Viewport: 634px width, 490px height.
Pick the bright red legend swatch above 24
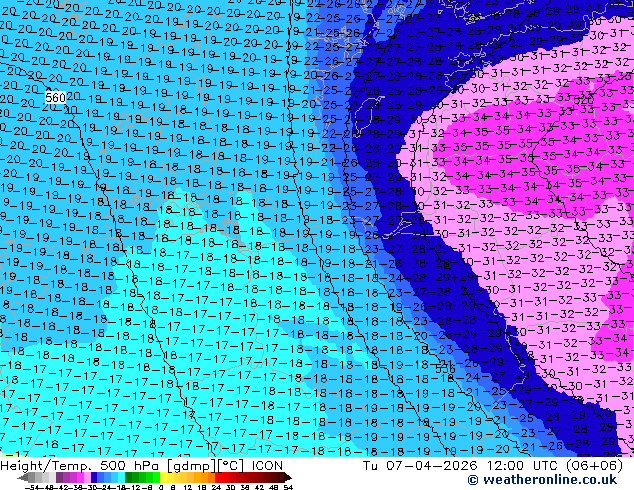(x=218, y=477)
